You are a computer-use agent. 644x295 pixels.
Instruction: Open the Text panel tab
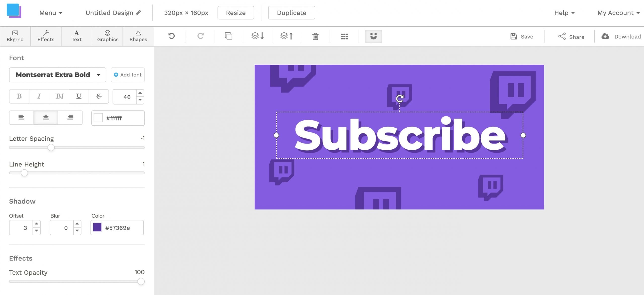[x=76, y=36]
